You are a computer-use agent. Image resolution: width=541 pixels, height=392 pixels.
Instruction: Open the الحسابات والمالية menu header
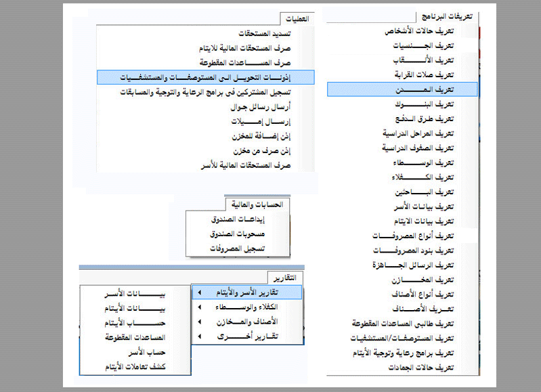257,204
